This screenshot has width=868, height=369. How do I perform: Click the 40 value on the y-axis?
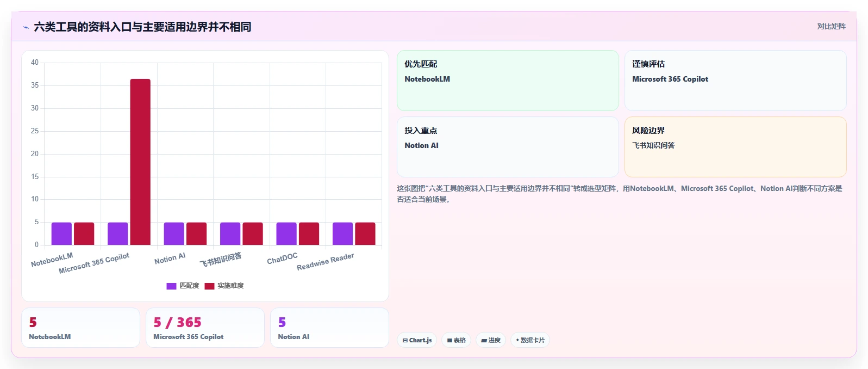click(35, 63)
